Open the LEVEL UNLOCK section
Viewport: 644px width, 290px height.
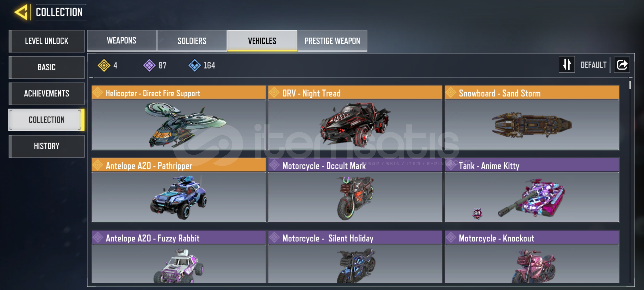pyautogui.click(x=47, y=41)
